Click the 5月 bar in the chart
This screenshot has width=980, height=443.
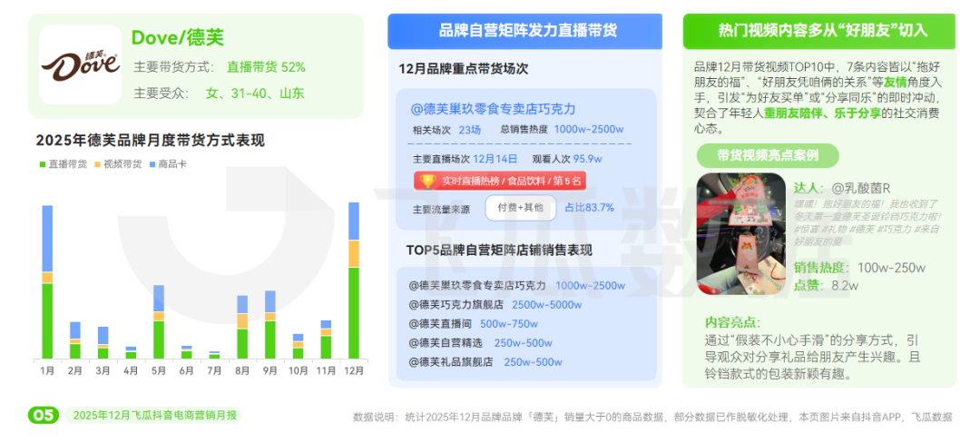coord(159,321)
